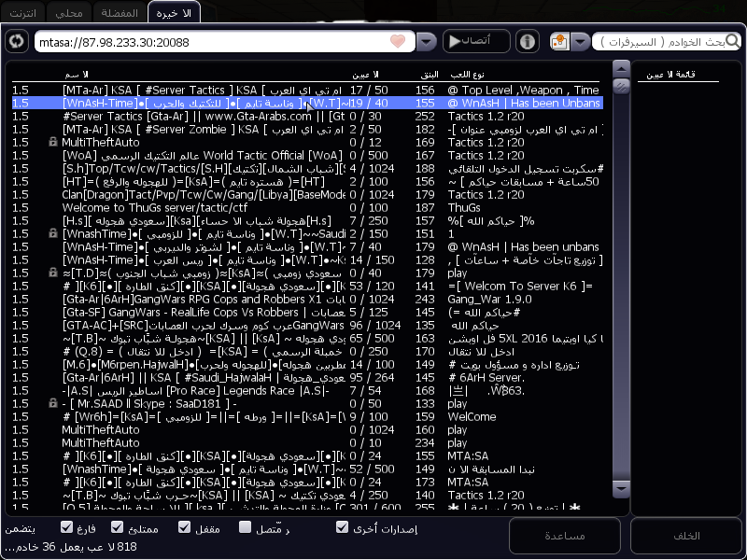The image size is (747, 560).
Task: Click the lock icon on the Mr.SAAD server row
Action: (54, 403)
